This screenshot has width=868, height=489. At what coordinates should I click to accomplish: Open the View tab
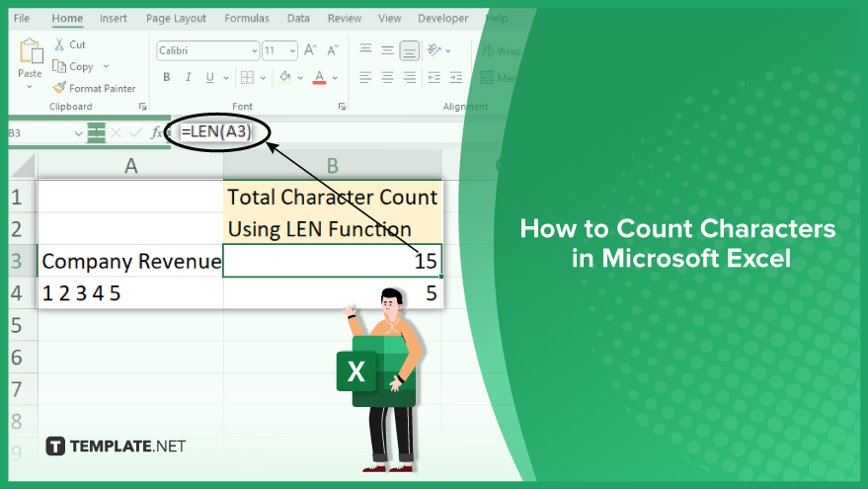(390, 18)
